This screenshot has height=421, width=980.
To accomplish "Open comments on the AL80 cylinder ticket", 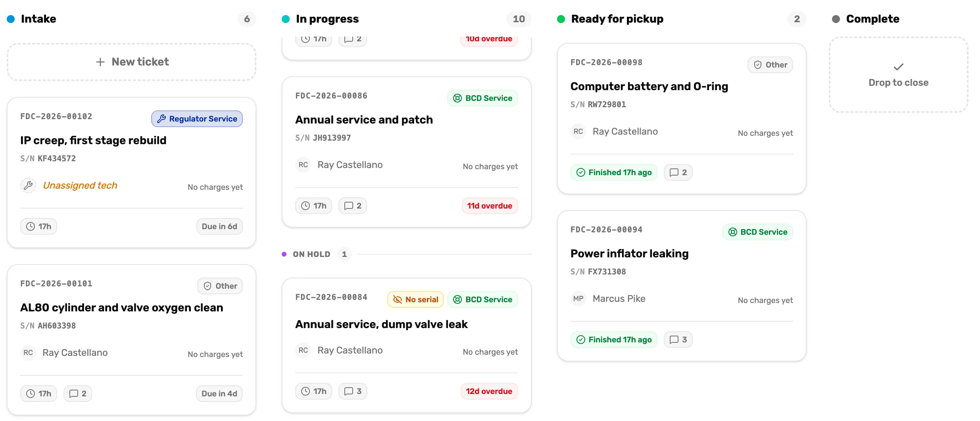I will (x=78, y=394).
